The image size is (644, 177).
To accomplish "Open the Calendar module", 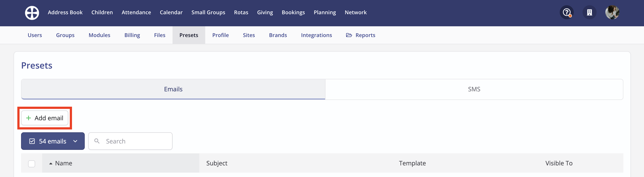I will (x=171, y=12).
